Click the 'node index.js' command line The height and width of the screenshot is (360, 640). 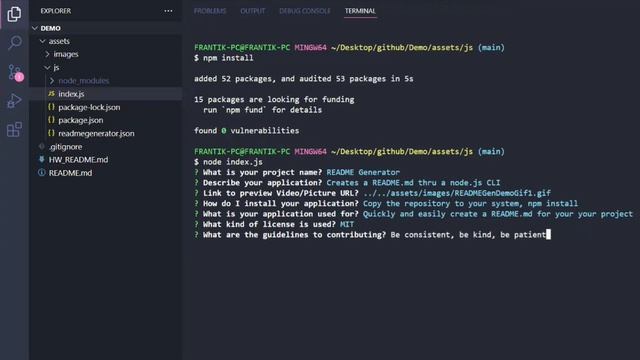coord(228,162)
